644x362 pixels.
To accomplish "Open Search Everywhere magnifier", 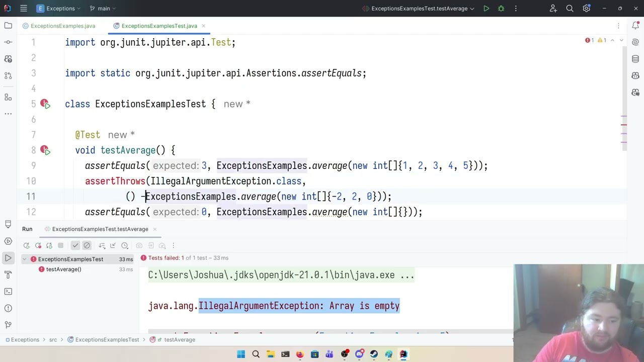I will pos(570,9).
